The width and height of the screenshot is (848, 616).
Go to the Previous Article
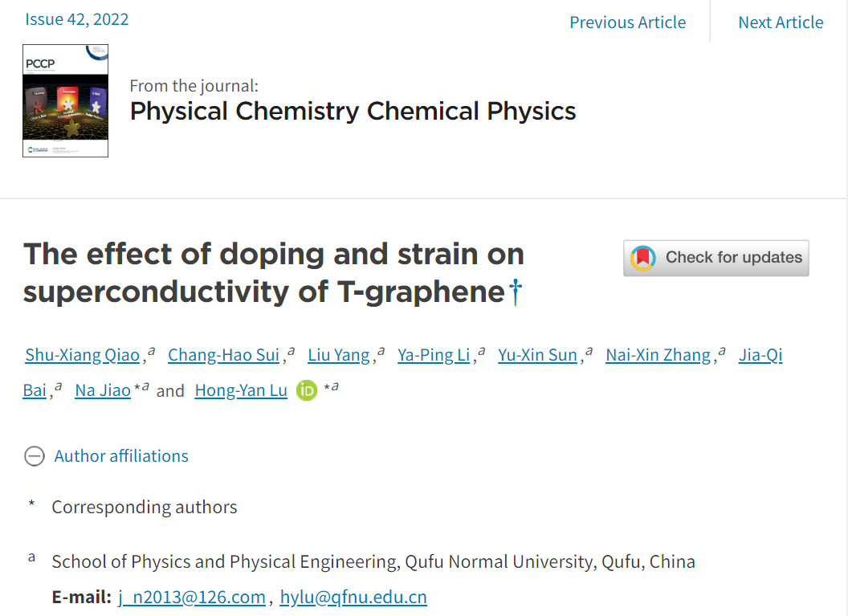[x=627, y=22]
